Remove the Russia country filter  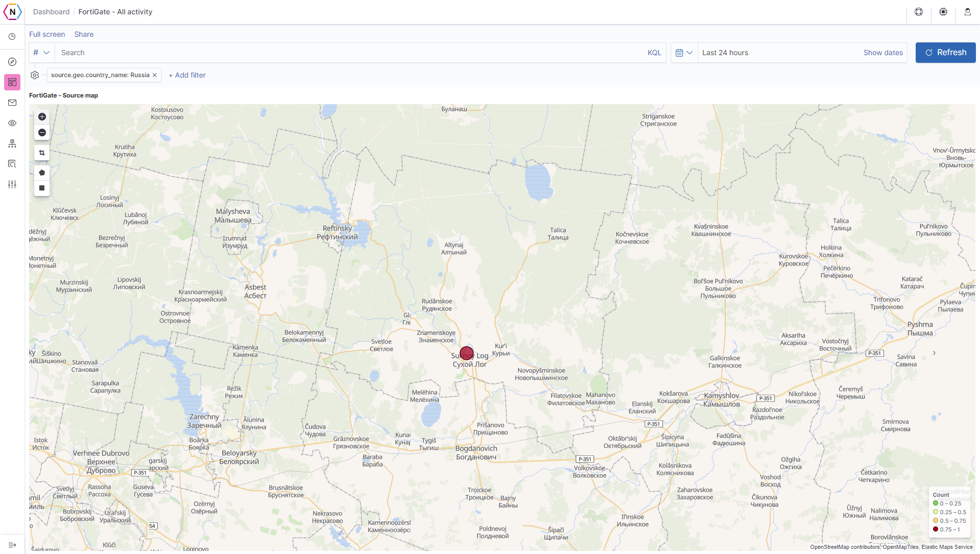coord(155,75)
